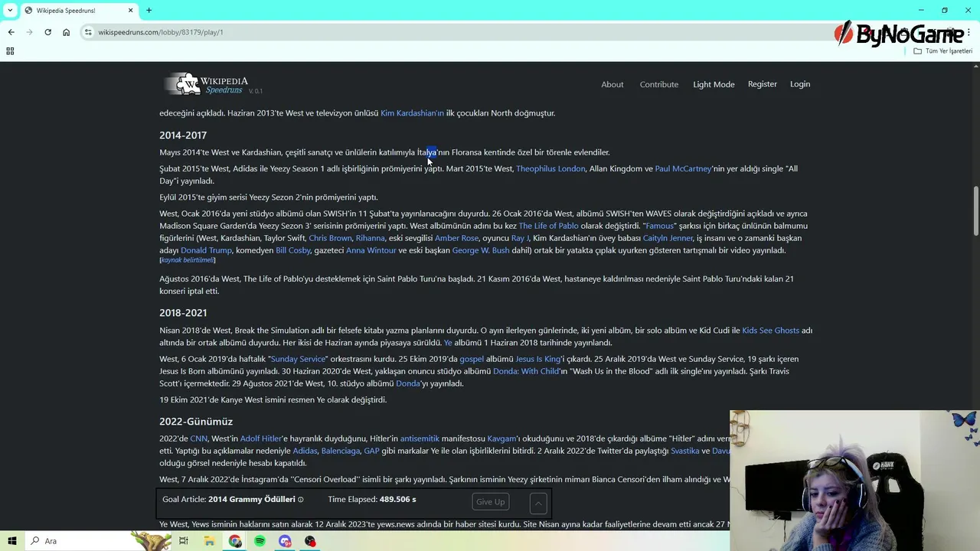Viewport: 980px width, 551px height.
Task: Open the Famous song link
Action: coord(659,226)
